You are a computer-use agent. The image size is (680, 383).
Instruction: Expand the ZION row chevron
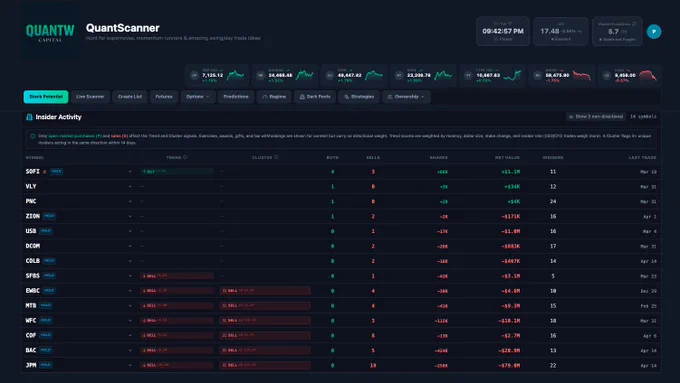point(130,216)
